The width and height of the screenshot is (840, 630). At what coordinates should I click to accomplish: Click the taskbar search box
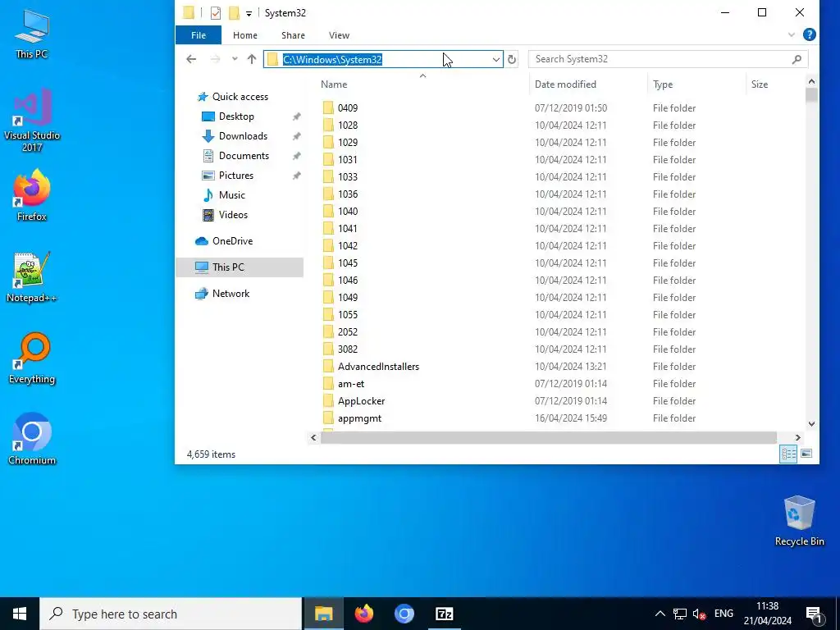(171, 614)
